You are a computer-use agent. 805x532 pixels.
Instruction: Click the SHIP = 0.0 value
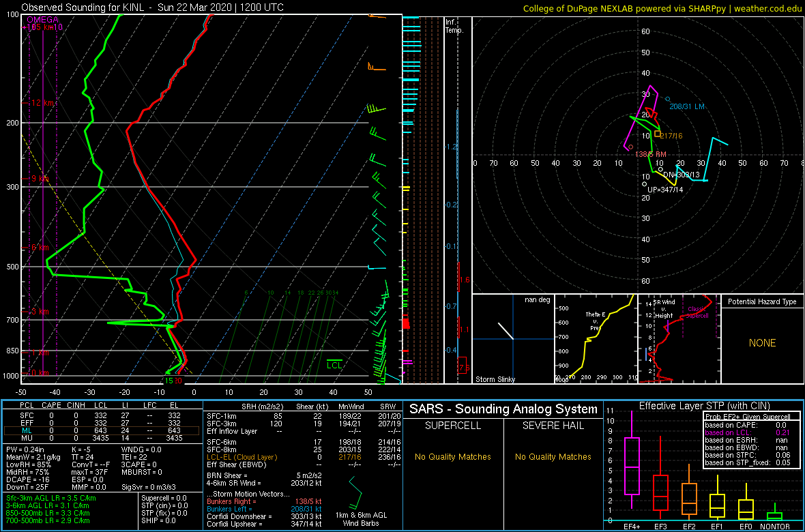coord(160,520)
